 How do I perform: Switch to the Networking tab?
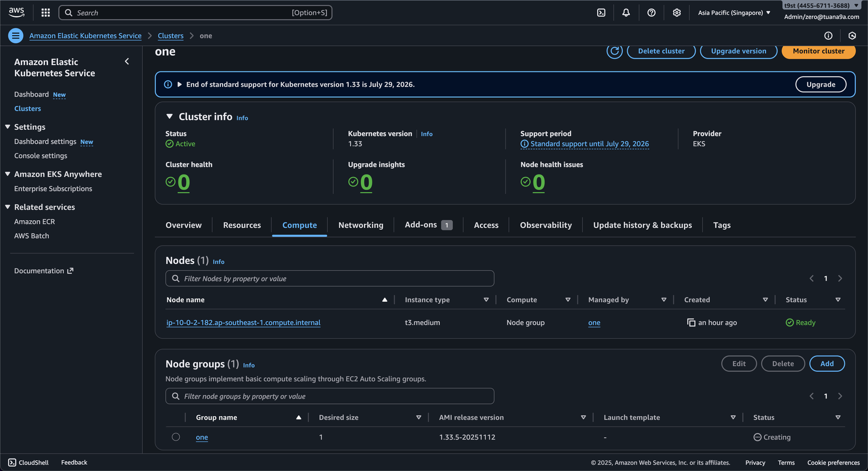coord(360,225)
